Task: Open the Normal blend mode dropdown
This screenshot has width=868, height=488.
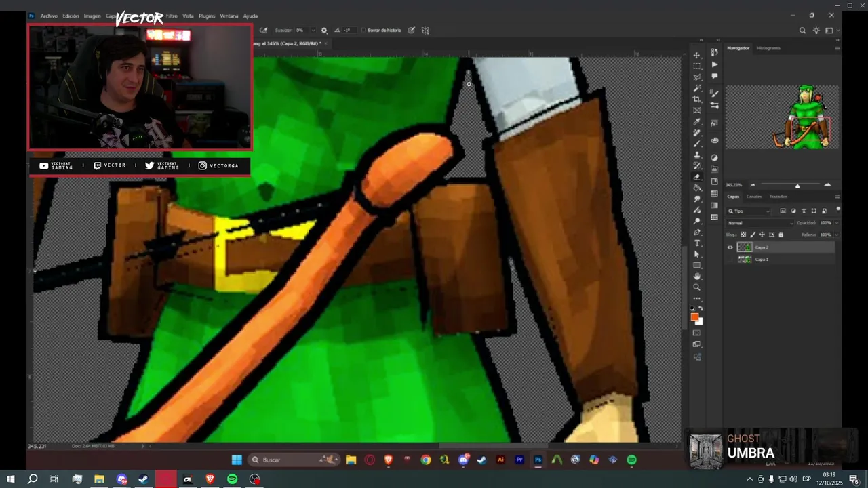Action: (759, 223)
